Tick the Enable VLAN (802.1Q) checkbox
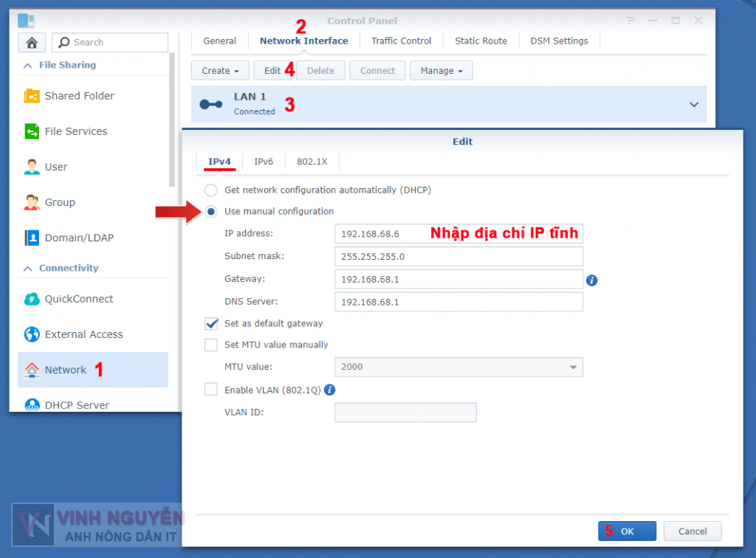Image resolution: width=756 pixels, height=558 pixels. pyautogui.click(x=211, y=390)
